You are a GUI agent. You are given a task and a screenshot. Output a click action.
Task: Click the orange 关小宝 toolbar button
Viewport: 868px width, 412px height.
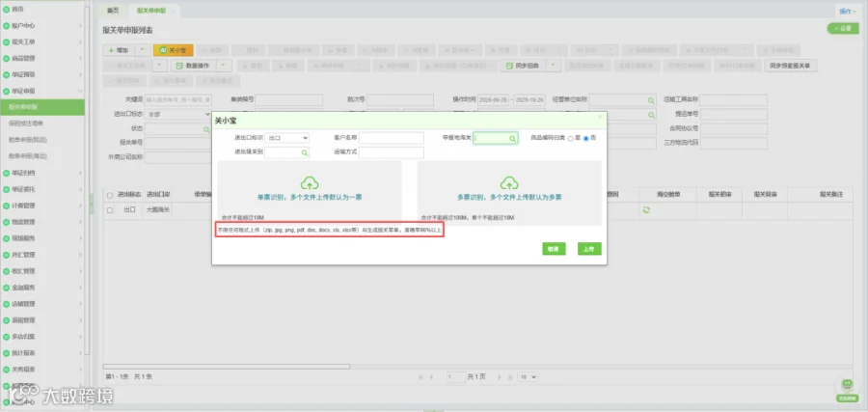tap(174, 50)
